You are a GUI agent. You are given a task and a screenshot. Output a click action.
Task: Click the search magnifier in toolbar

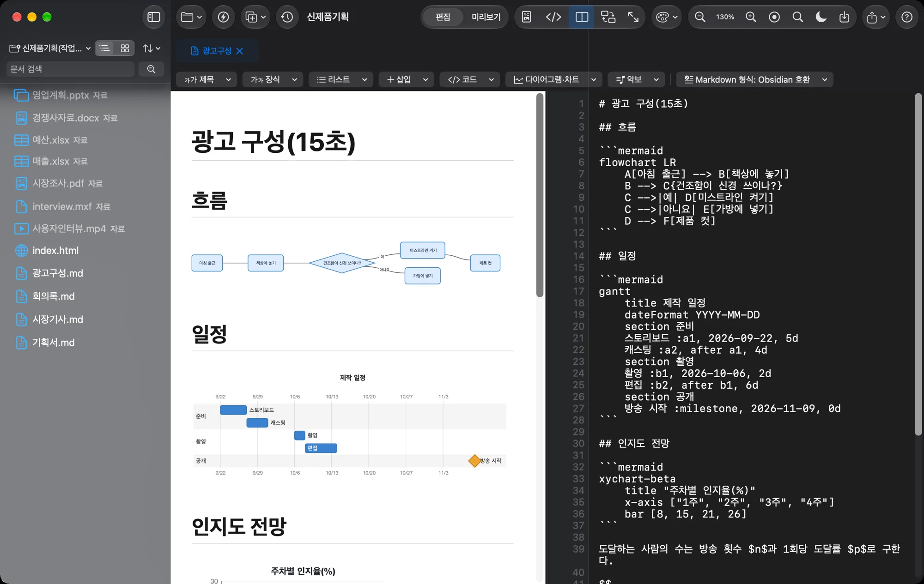click(x=797, y=17)
